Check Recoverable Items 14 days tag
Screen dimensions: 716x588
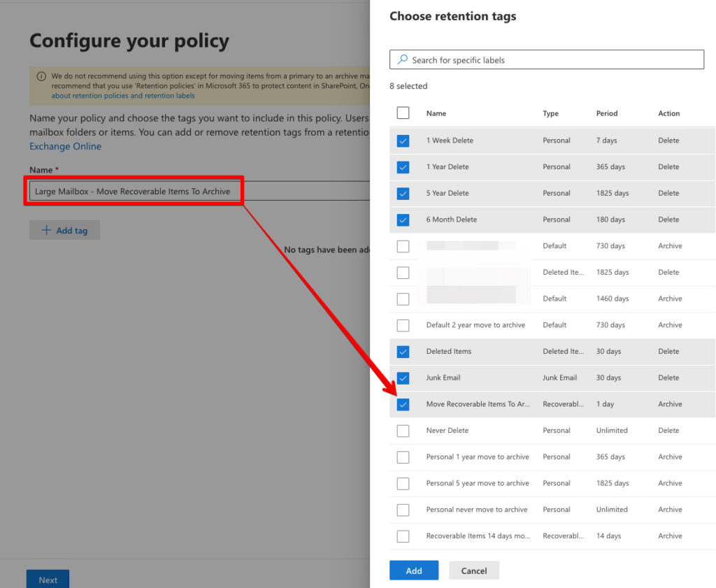pos(403,536)
